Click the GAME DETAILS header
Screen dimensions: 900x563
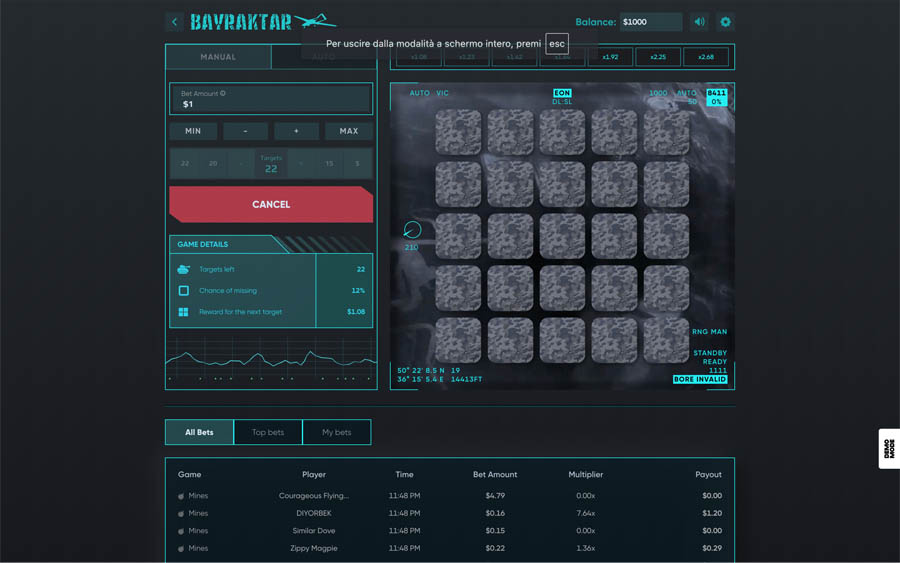point(203,244)
